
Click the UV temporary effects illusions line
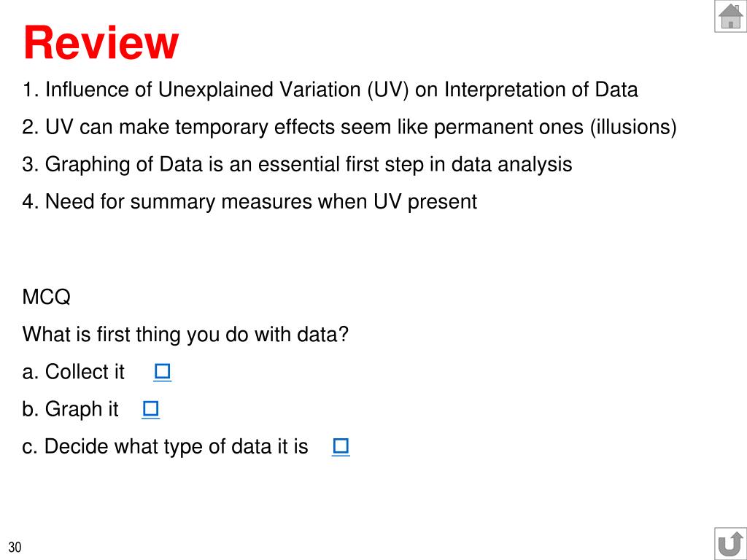349,127
